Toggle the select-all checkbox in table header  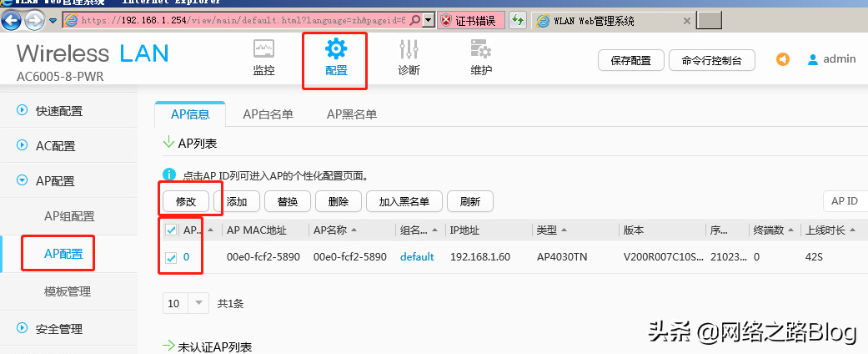coord(171,230)
